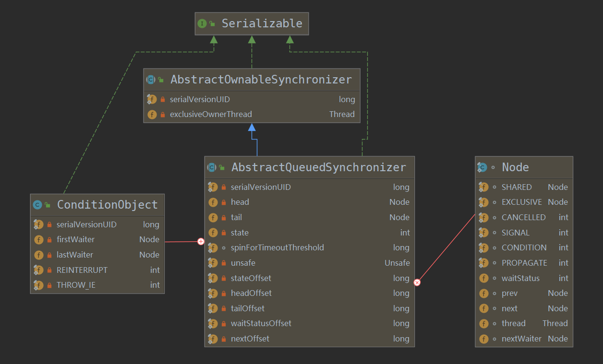Select the spinForTimeoutThreshold field name
The width and height of the screenshot is (603, 364).
coord(277,248)
